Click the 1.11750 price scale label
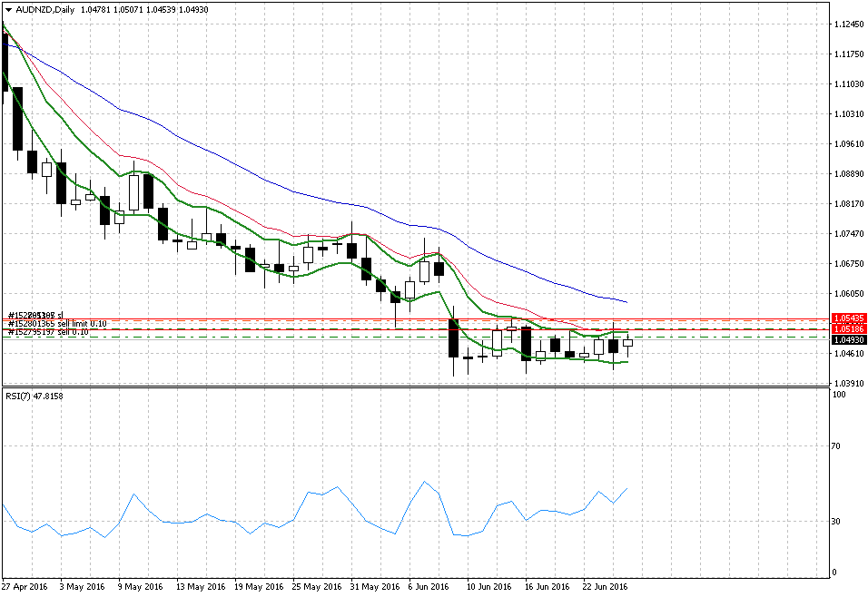Image resolution: width=868 pixels, height=597 pixels. click(x=849, y=54)
